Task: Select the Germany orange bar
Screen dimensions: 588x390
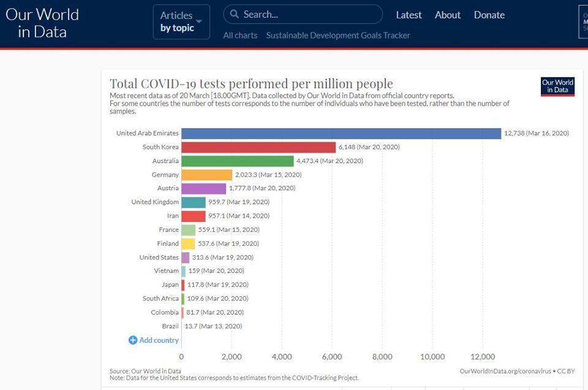Action: click(x=207, y=175)
